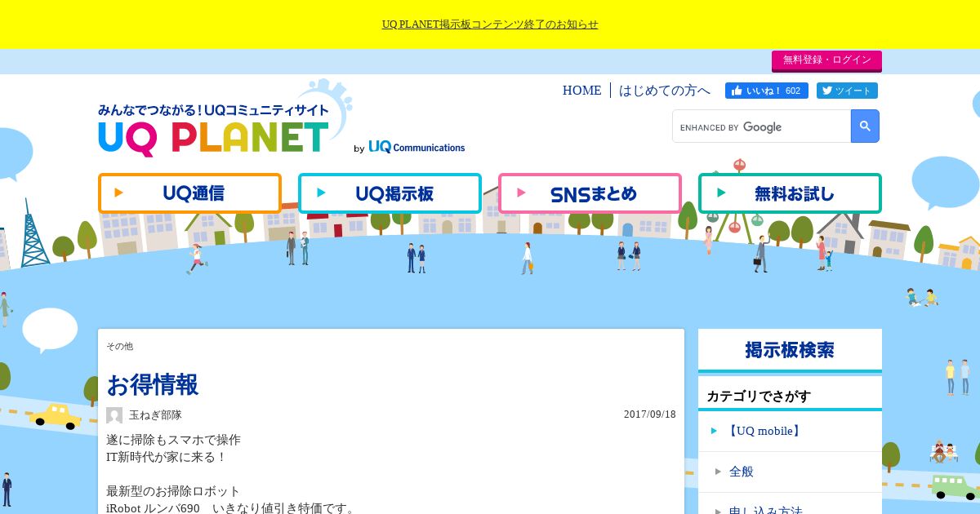The image size is (980, 514).
Task: Click the 玉ねぎ部隊 author name
Action: (x=155, y=415)
